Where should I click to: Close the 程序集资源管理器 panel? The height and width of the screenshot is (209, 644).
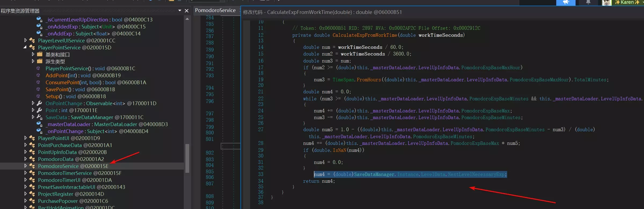[x=187, y=11]
